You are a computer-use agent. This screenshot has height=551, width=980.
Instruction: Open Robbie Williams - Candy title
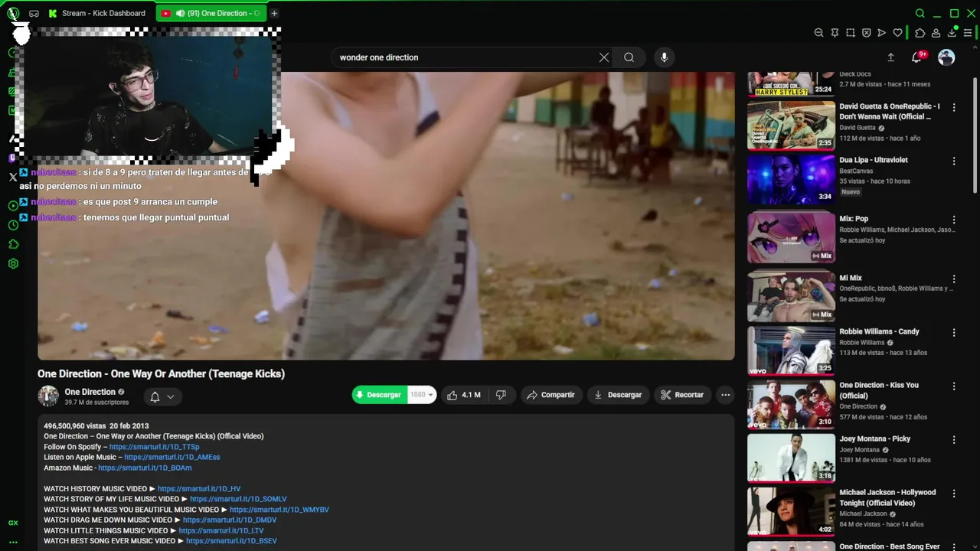pos(879,331)
